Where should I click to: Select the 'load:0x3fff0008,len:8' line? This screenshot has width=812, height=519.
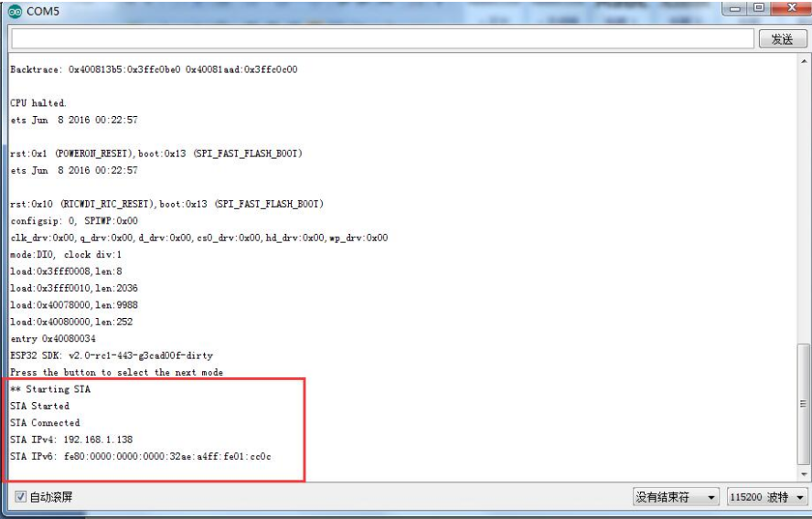66,271
